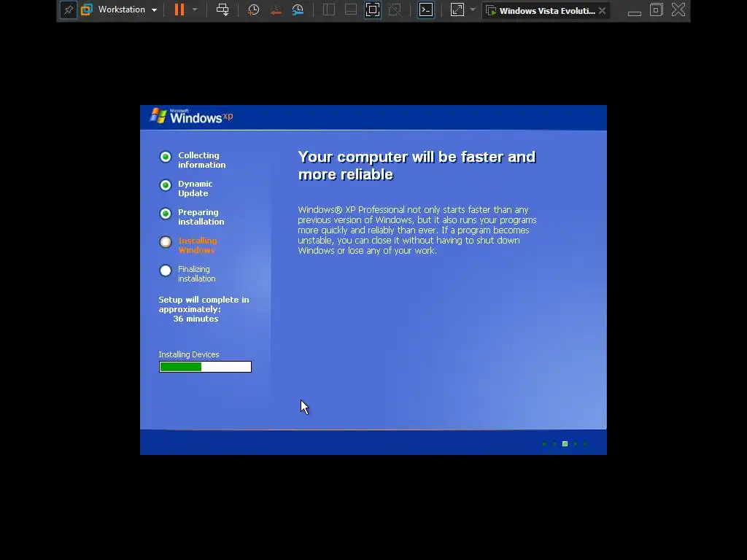Click the Dynamic Update step indicator

point(166,185)
